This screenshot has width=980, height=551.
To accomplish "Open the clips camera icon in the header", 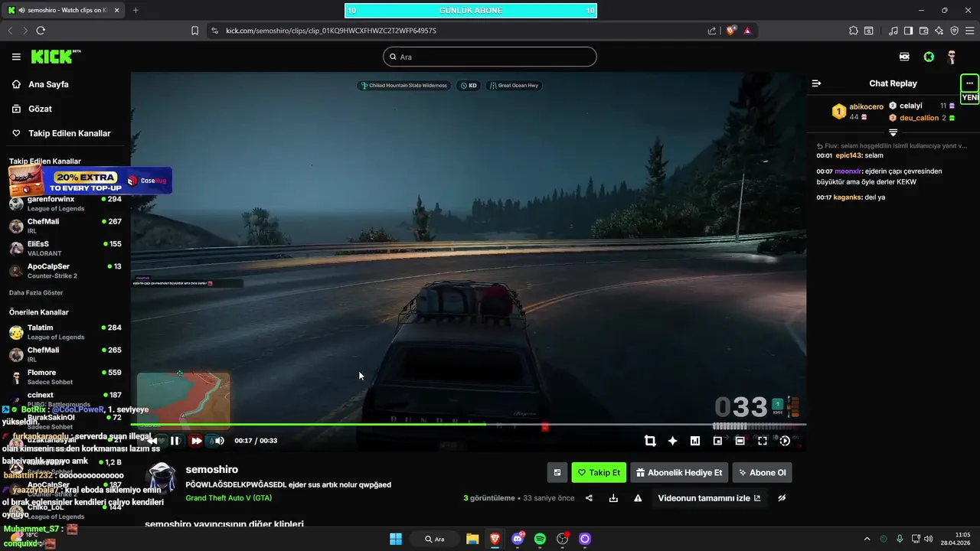I will coord(904,57).
